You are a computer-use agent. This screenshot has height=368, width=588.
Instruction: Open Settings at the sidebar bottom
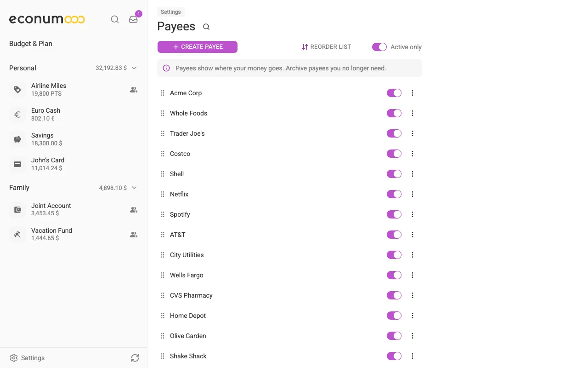[27, 358]
